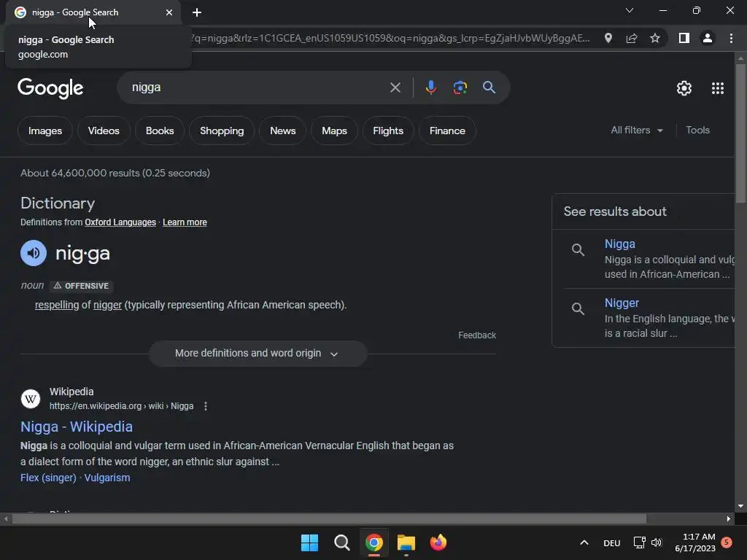Click the scroll right arrow
Screen dimensions: 747x560
(x=729, y=518)
